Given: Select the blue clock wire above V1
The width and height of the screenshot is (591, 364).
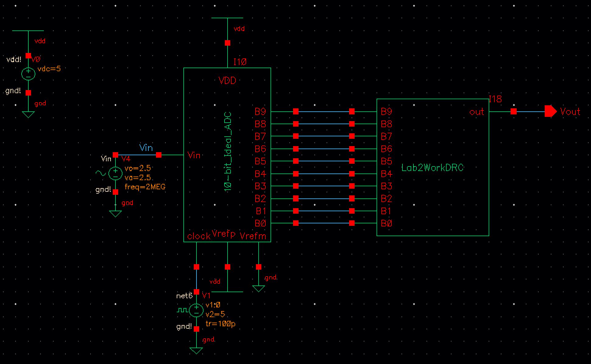Looking at the screenshot, I should point(196,279).
